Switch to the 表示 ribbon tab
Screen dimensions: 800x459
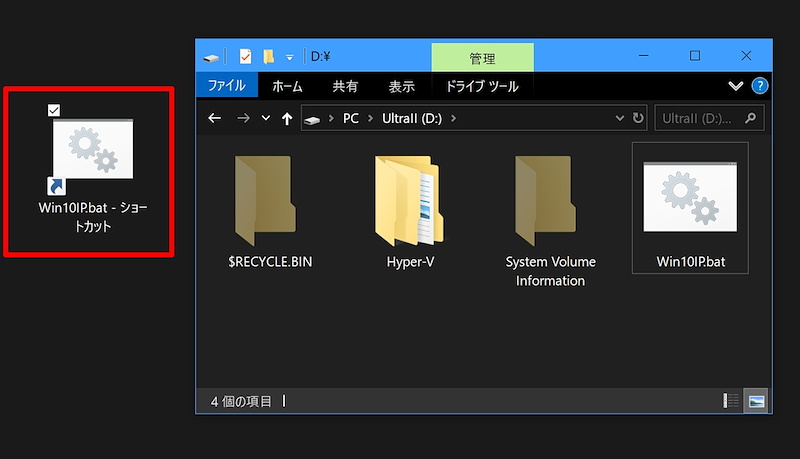tap(402, 86)
